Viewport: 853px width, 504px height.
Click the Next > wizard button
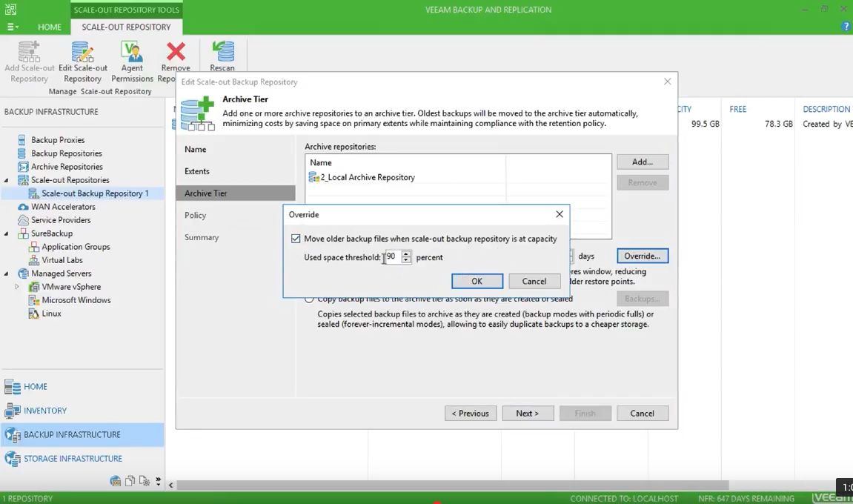click(528, 413)
